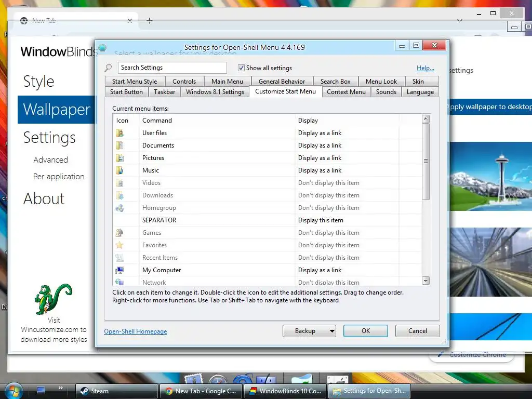Viewport: 532px width, 399px height.
Task: Click Apply wallpaper to desktop in WindowBlinds
Action: (490, 107)
